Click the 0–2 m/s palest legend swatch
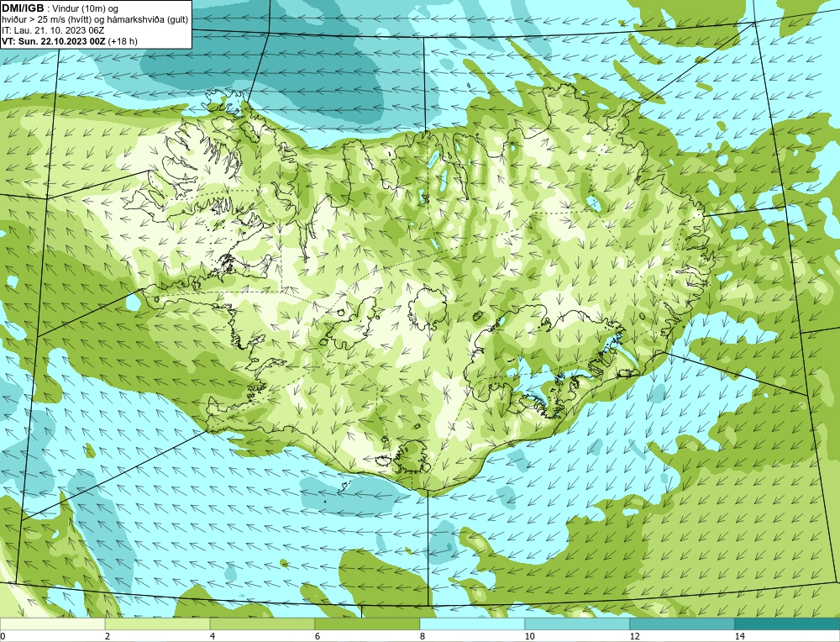 tap(52, 624)
